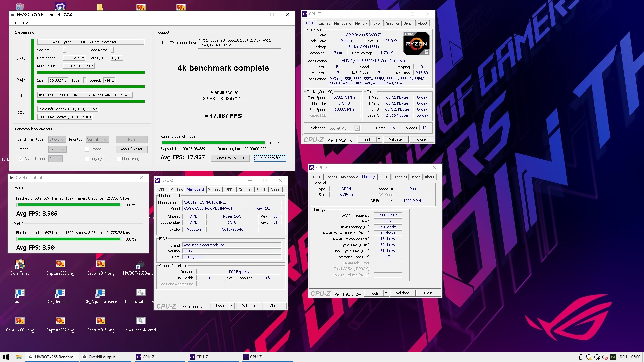
Task: Toggle the Monitoring checkbox
Action: (x=119, y=159)
